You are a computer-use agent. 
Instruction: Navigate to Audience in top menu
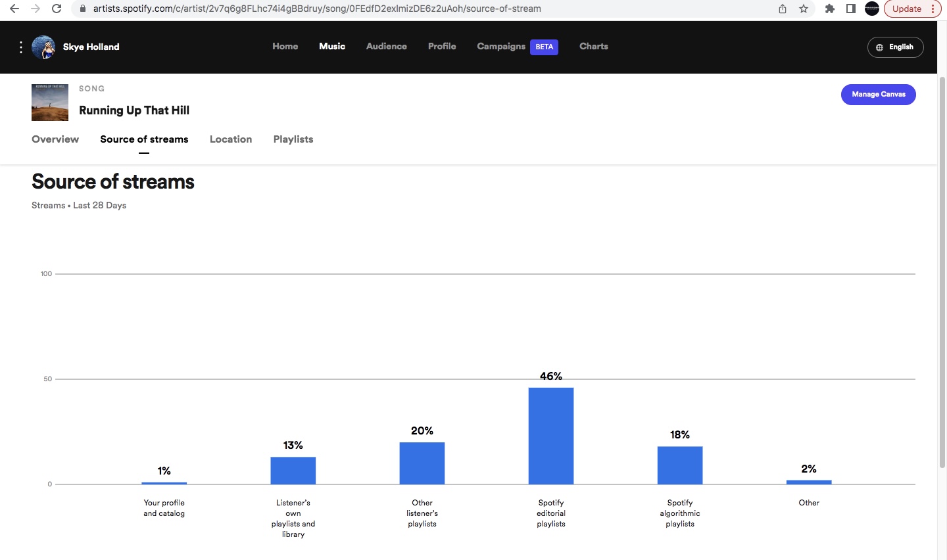[x=386, y=47]
